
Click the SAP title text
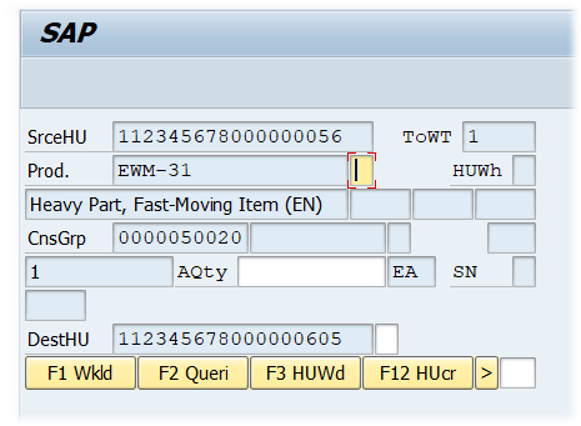coord(69,33)
